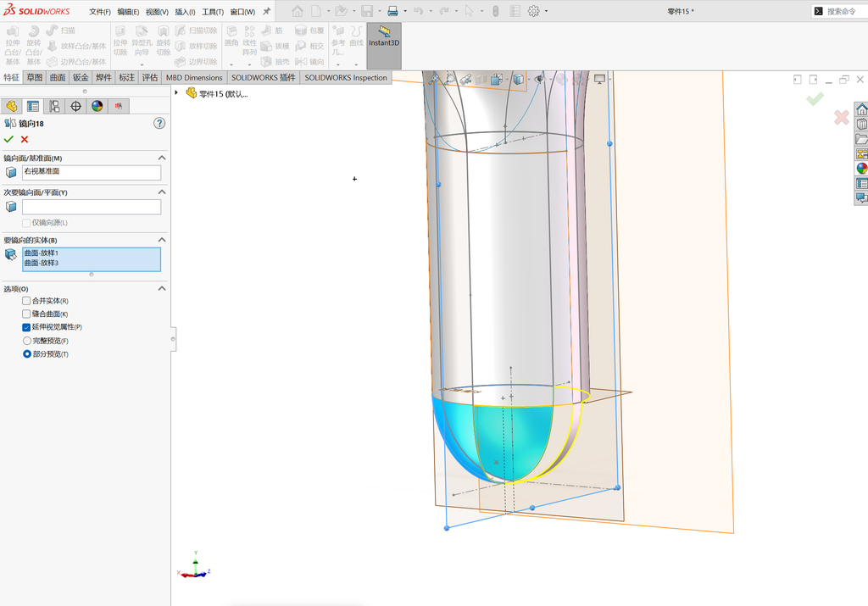Open help for the mirror PropertyManager
This screenshot has width=868, height=606.
tap(159, 124)
